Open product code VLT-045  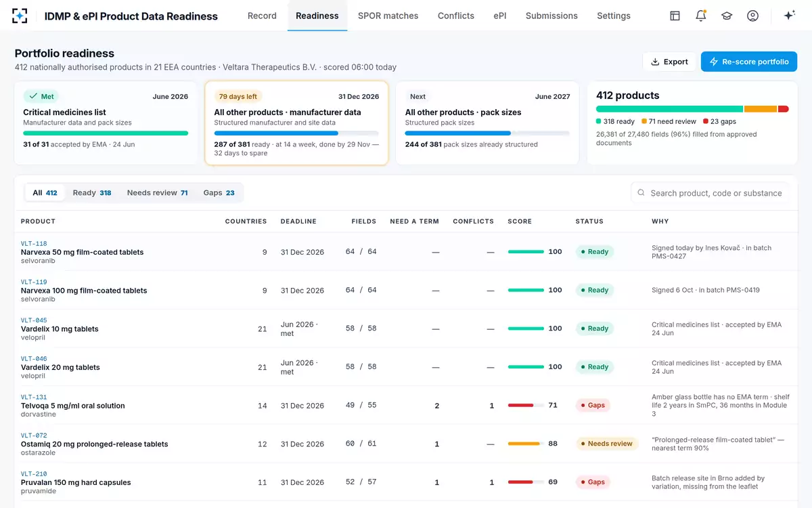[x=34, y=321]
